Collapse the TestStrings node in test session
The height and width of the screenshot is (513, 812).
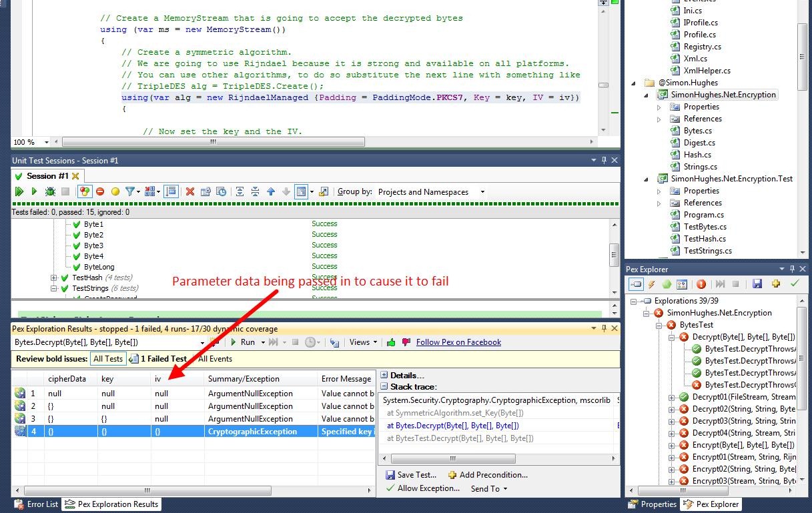tap(54, 288)
